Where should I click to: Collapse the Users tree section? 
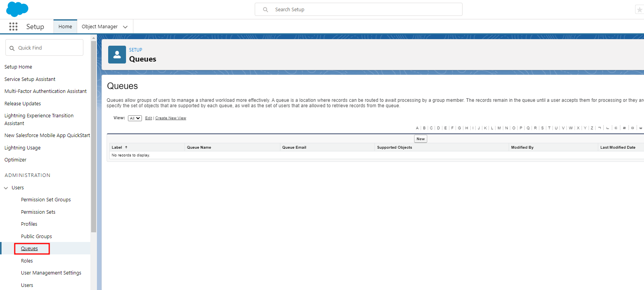6,188
